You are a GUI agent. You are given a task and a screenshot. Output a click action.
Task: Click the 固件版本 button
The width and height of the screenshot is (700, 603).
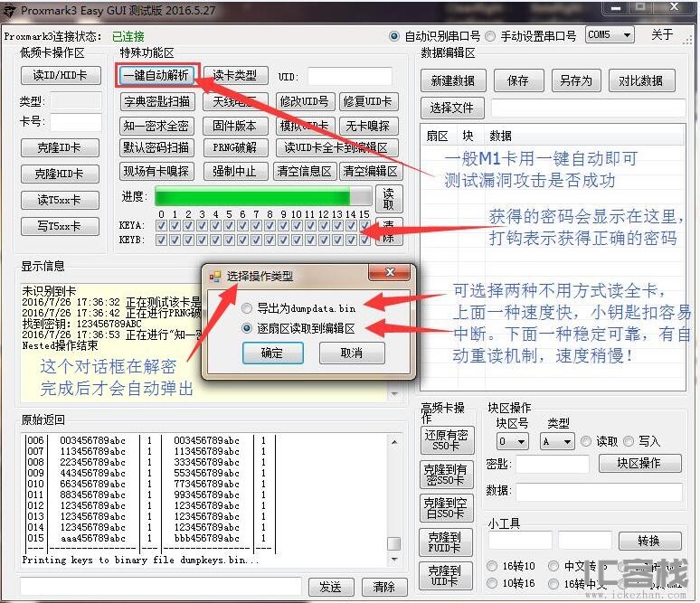(236, 126)
